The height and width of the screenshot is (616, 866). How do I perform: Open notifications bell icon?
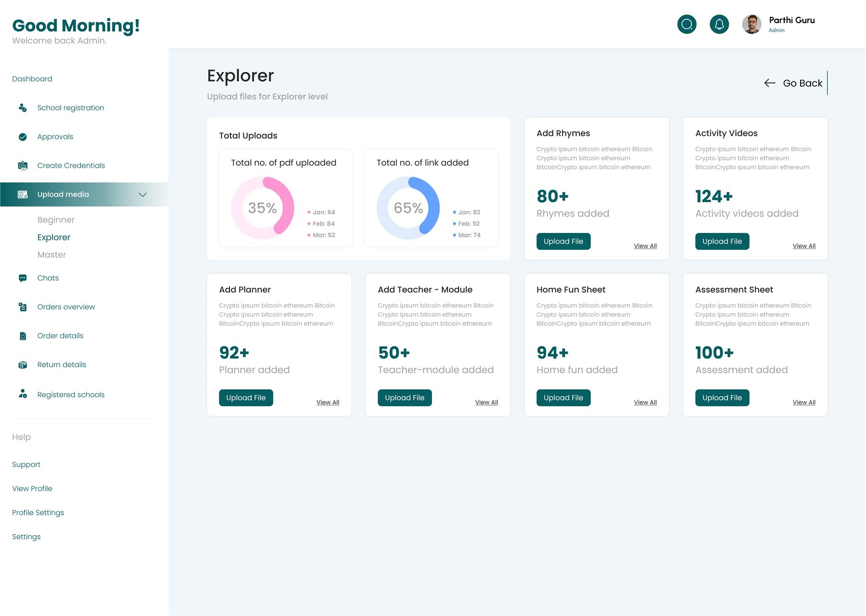719,24
